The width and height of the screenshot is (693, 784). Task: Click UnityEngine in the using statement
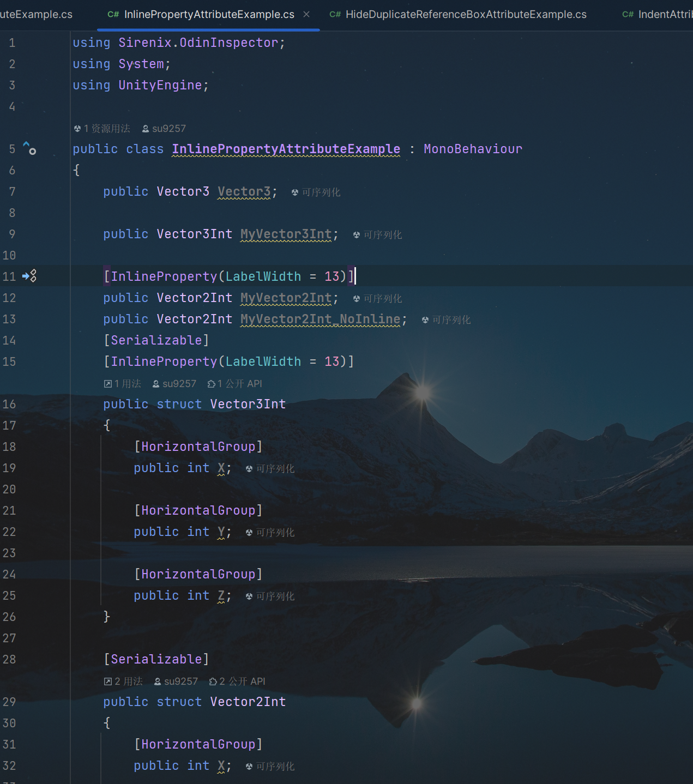(160, 85)
